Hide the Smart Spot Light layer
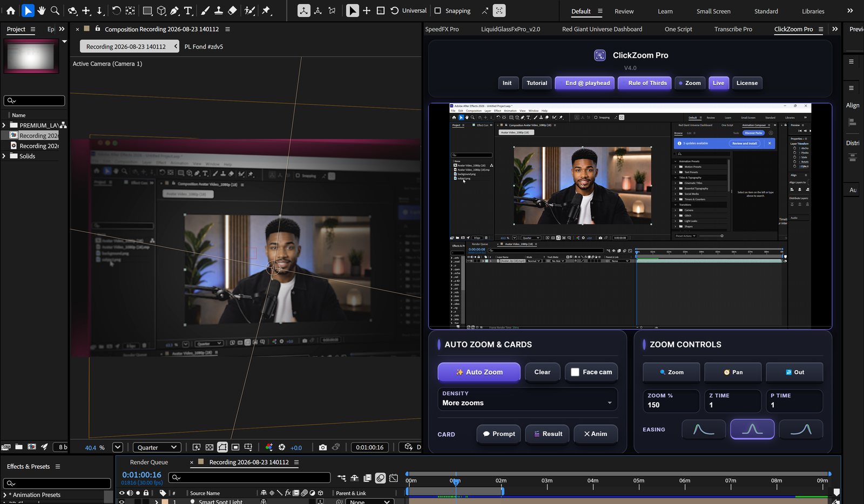This screenshot has width=864, height=504. click(122, 502)
